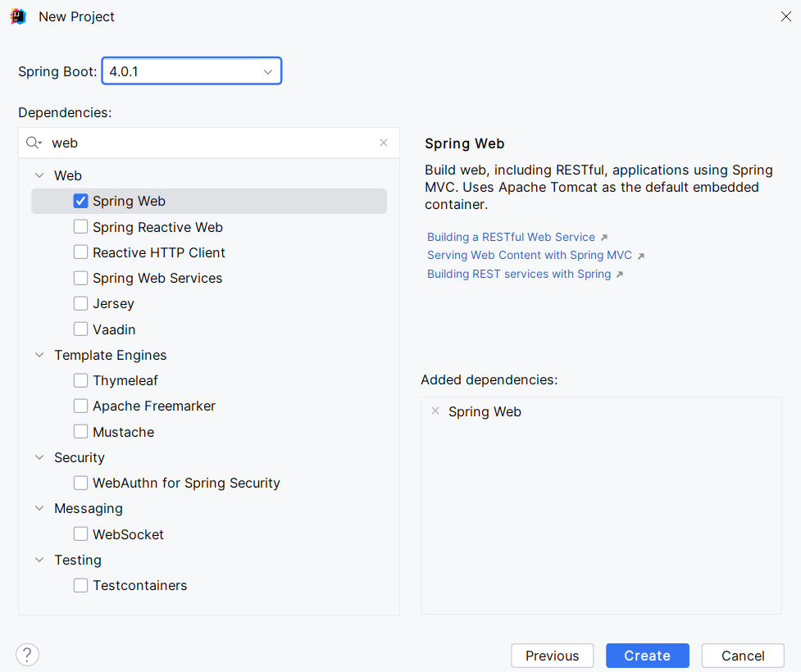Click the search magnifier icon in dependencies
801x672 pixels.
pos(34,143)
